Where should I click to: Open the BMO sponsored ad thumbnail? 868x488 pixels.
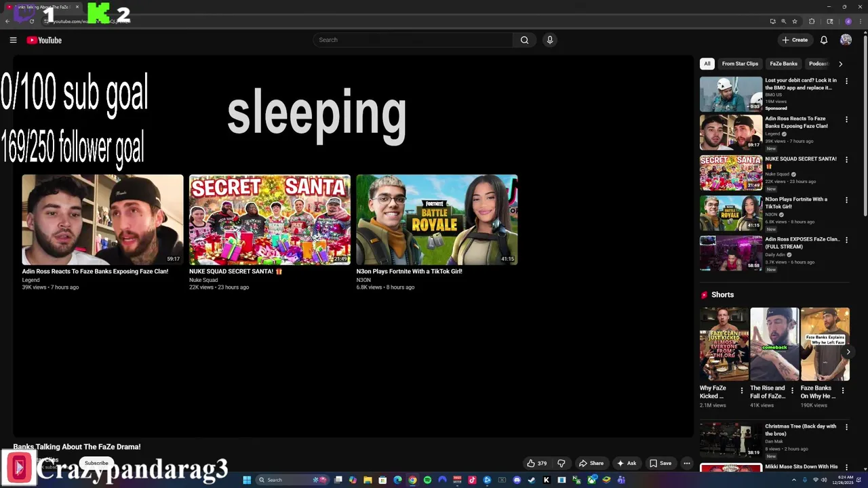(x=731, y=94)
